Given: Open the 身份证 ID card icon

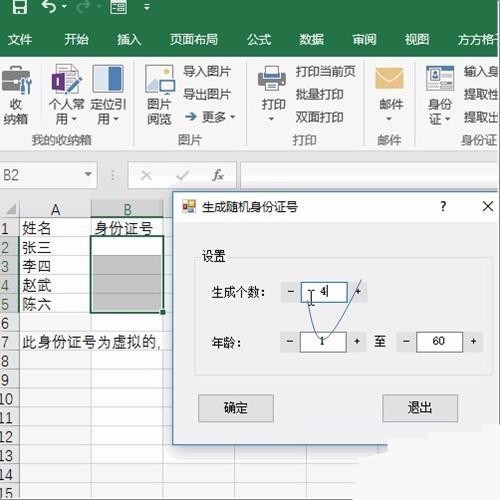Looking at the screenshot, I should [440, 78].
